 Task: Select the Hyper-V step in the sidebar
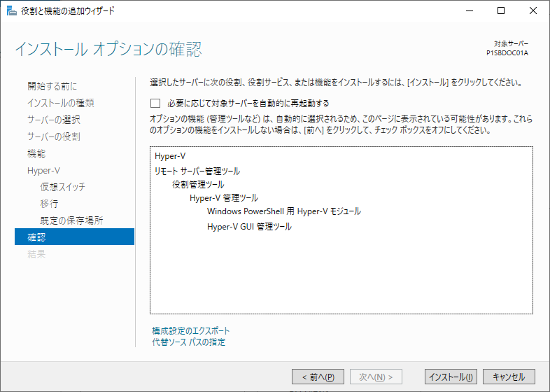[43, 171]
